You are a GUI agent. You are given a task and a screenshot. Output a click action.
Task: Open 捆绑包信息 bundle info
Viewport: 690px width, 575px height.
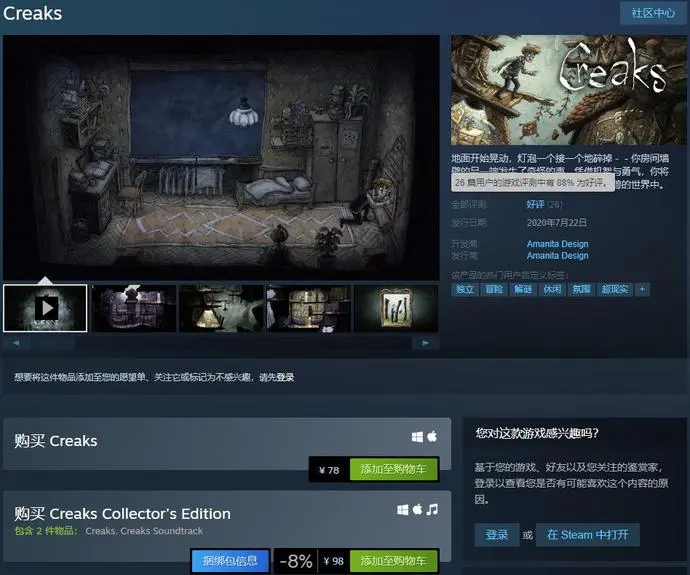[230, 561]
